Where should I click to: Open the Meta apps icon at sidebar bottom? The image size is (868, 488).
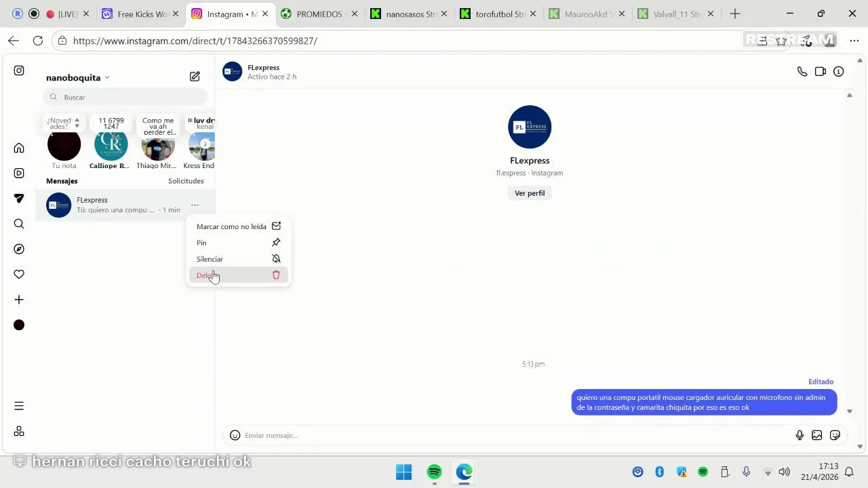pyautogui.click(x=19, y=431)
